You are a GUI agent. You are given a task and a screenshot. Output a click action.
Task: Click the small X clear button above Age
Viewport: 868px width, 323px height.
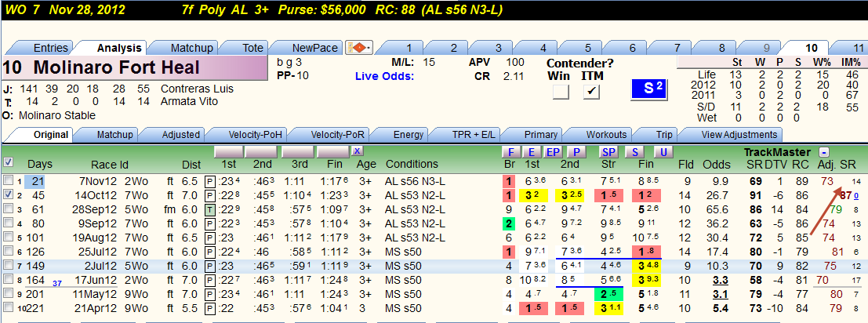(358, 151)
